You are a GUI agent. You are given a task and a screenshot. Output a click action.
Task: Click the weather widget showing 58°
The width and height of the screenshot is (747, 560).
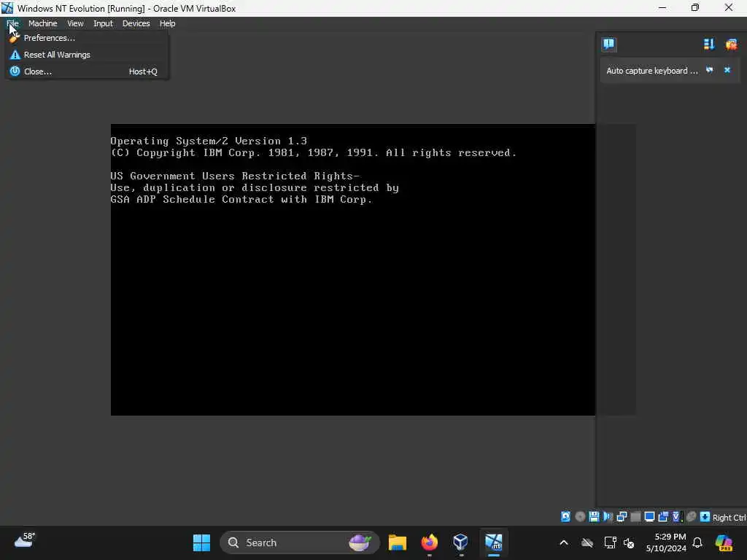[x=24, y=540]
